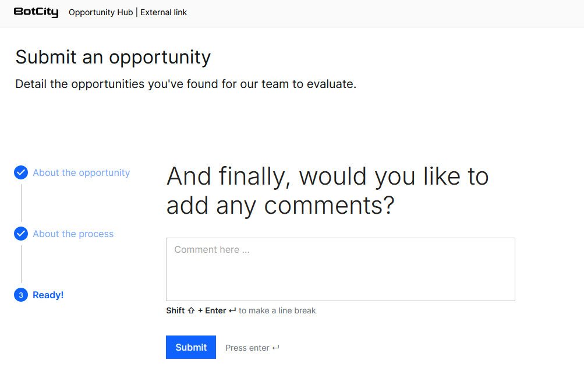Screen dimensions: 584x392
Task: Focus the Comment here text area
Action: pyautogui.click(x=340, y=269)
